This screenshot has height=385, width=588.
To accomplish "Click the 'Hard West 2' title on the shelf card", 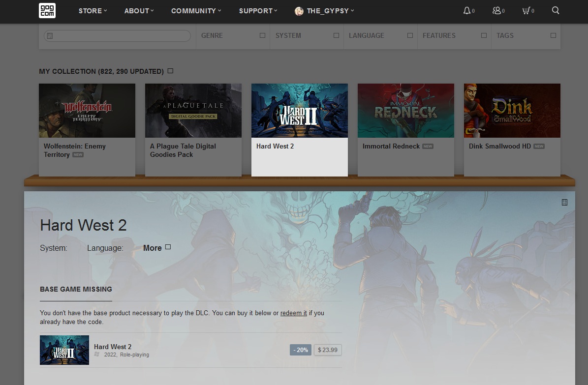I will point(275,146).
